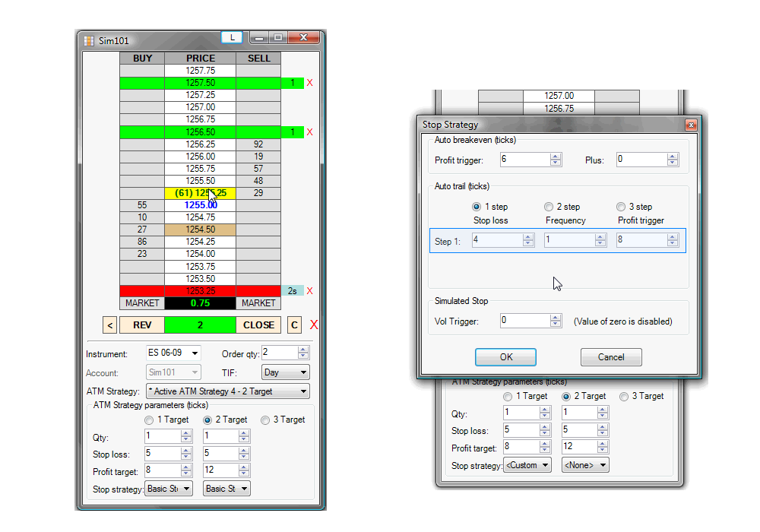The width and height of the screenshot is (760, 532).
Task: Click Cancel in Stop Strategy dialog
Action: [611, 357]
